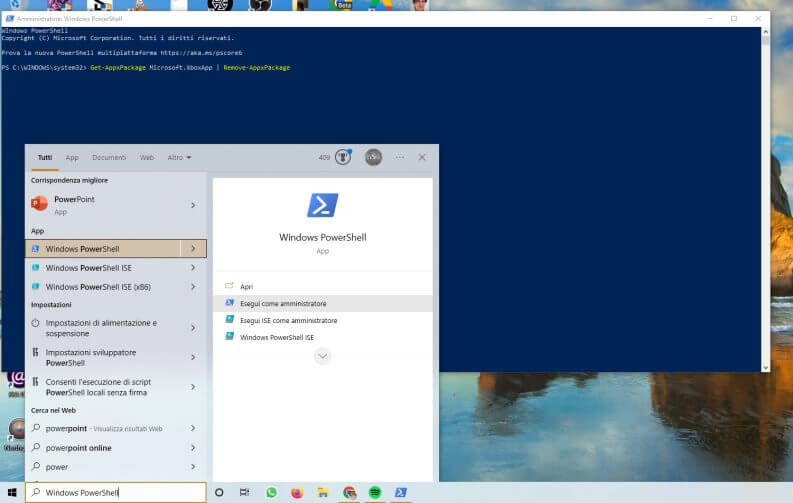Search web for power
Viewport: 793px width, 503px height.
coord(103,467)
